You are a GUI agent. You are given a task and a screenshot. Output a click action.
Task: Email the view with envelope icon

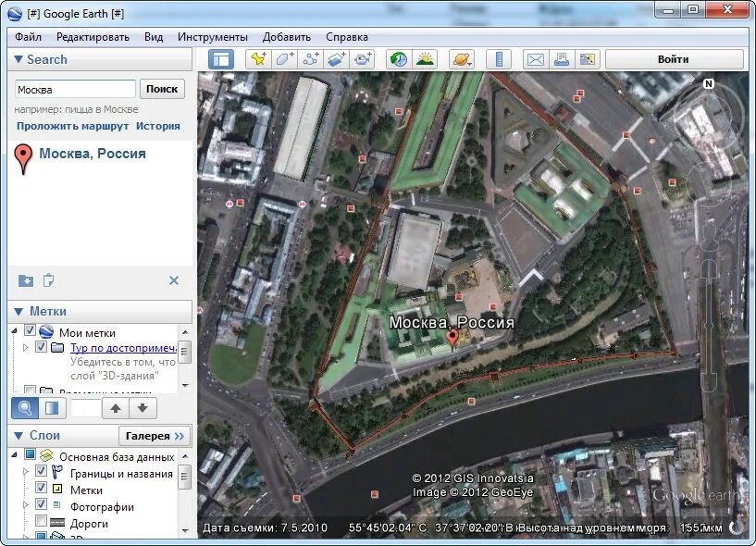[x=536, y=59]
